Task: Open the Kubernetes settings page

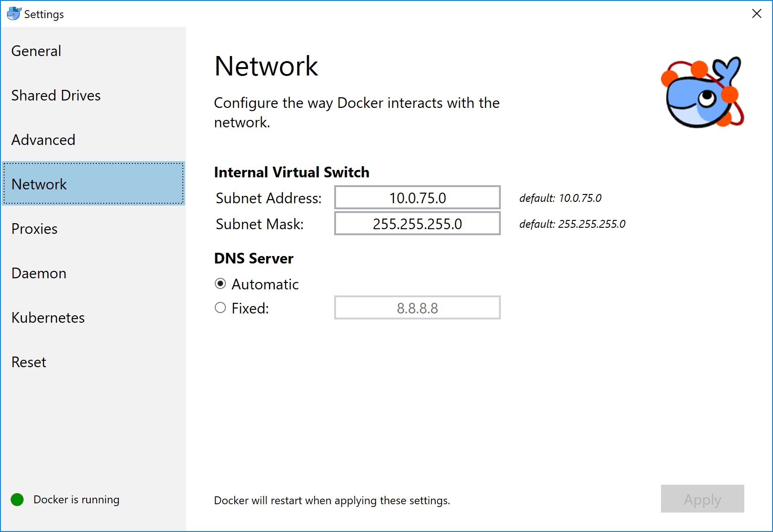Action: point(48,317)
